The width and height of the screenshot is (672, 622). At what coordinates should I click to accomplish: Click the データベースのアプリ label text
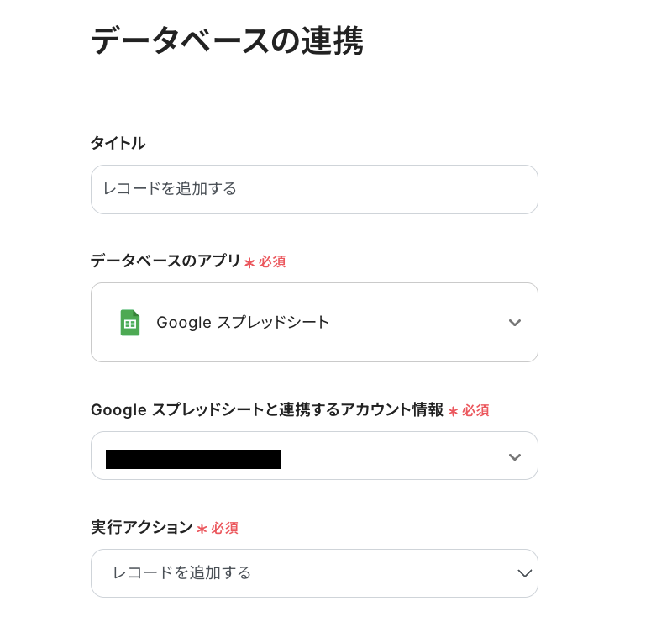pos(165,261)
